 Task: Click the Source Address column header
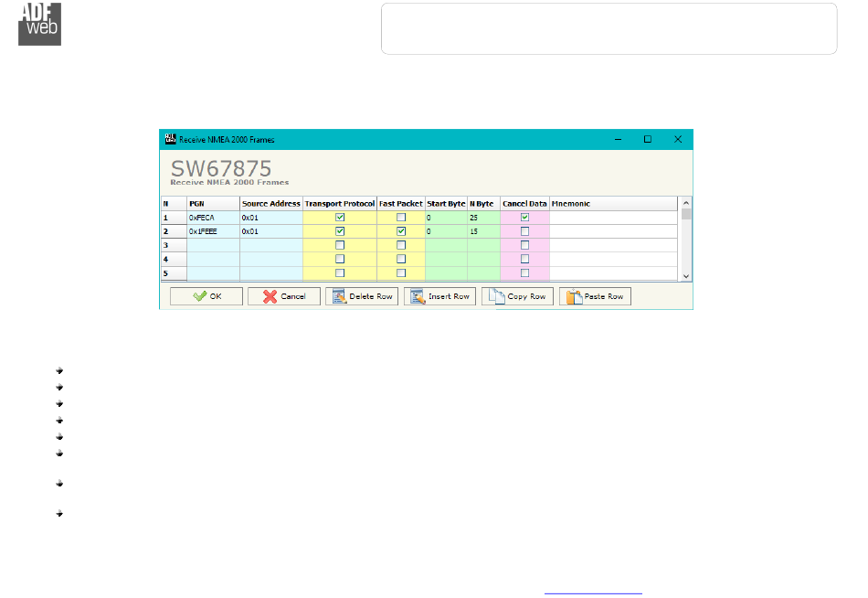271,203
